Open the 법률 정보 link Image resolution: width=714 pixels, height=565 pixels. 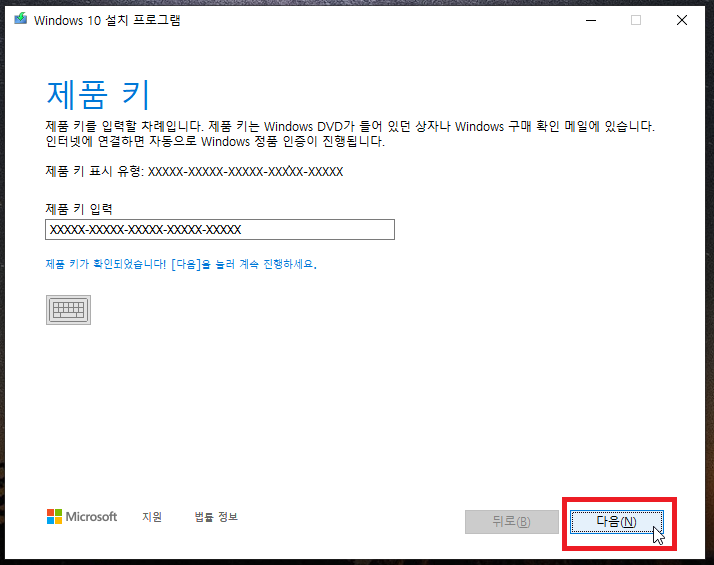216,517
